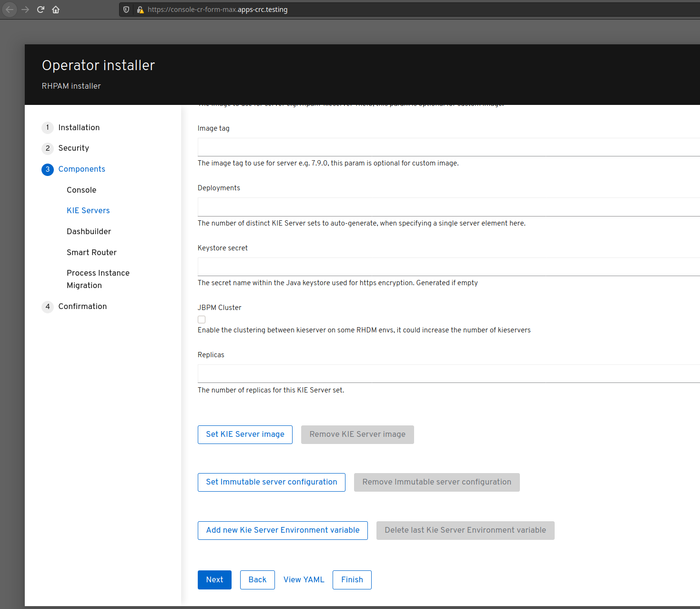Jump to the Confirmation step
The image size is (700, 609).
tap(82, 306)
